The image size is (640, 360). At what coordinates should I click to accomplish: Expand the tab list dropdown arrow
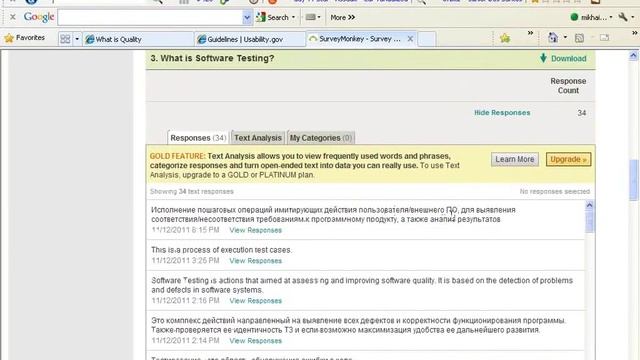77,39
